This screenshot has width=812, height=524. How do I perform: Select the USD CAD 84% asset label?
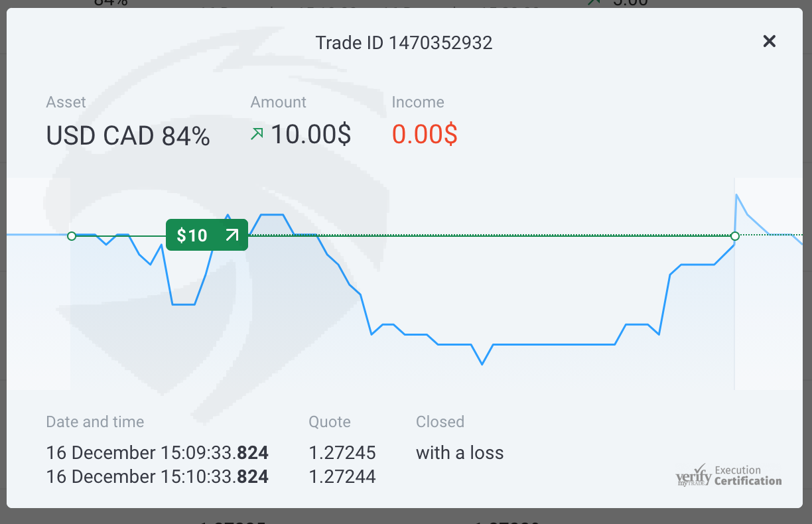[x=128, y=136]
